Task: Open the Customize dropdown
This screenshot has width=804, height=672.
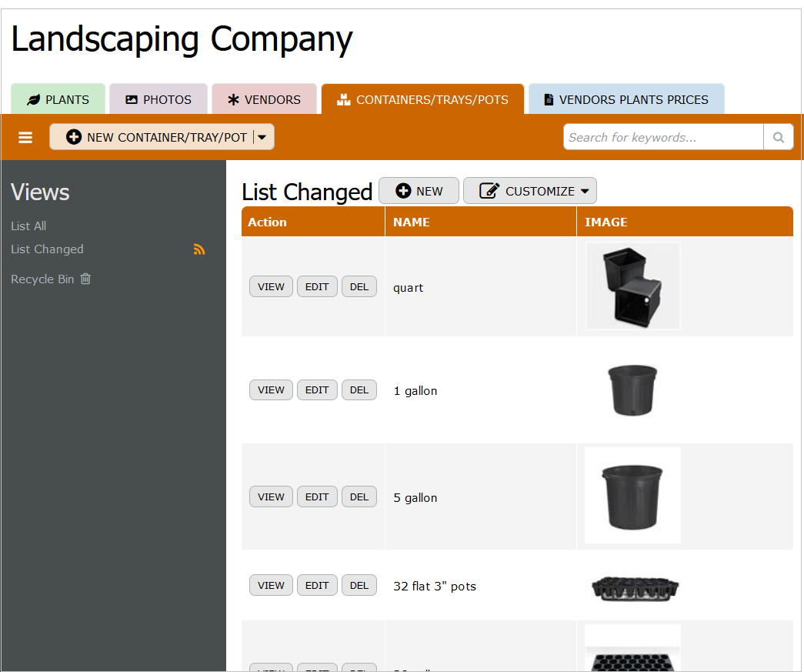Action: click(529, 191)
